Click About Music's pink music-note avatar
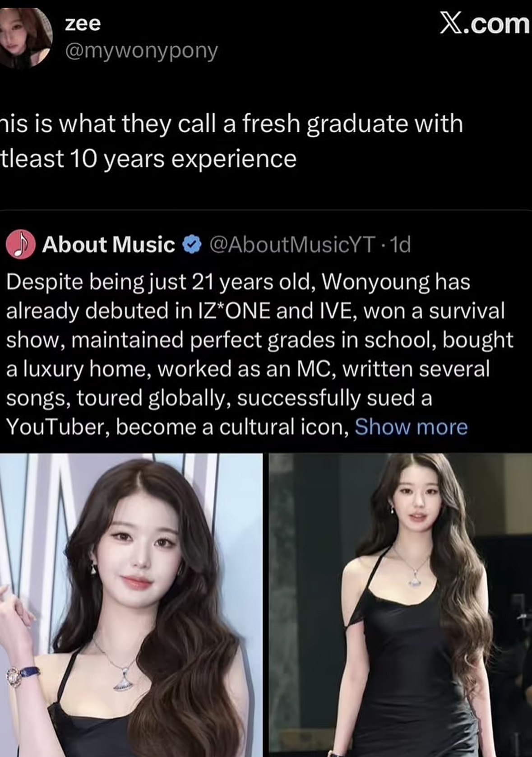532x757 pixels. [21, 244]
